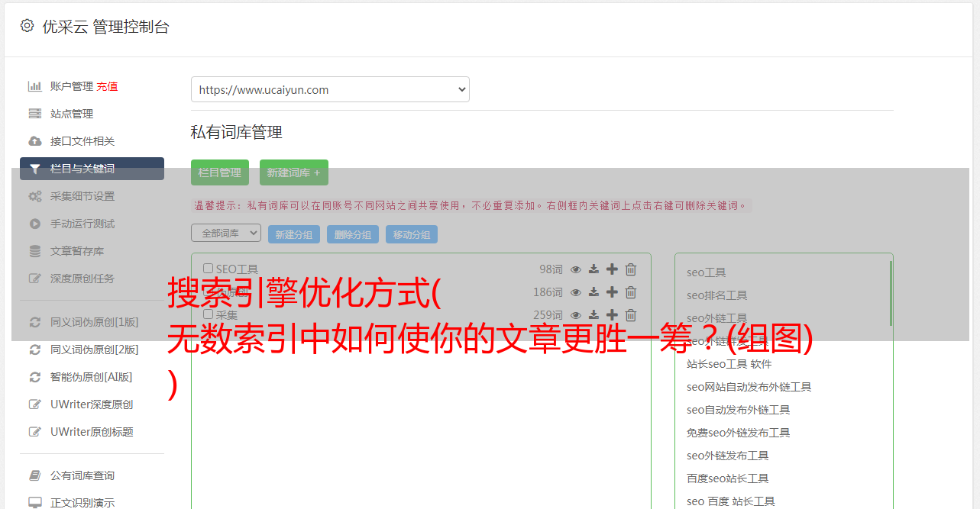View SEO工具 keywords with eye icon
The height and width of the screenshot is (509, 980).
[576, 269]
